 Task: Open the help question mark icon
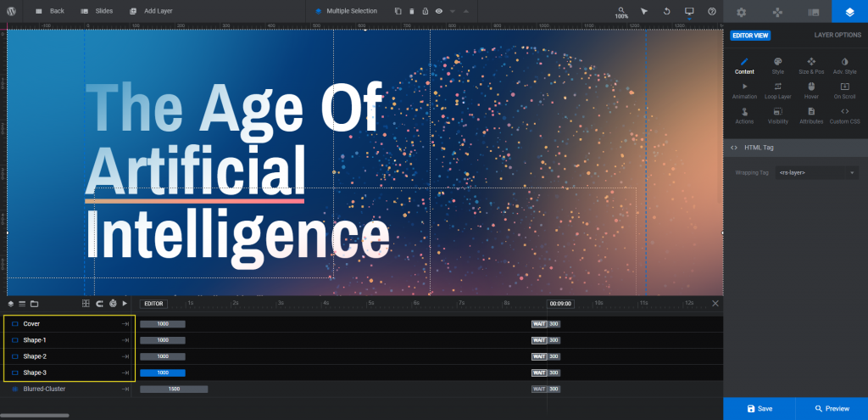711,12
